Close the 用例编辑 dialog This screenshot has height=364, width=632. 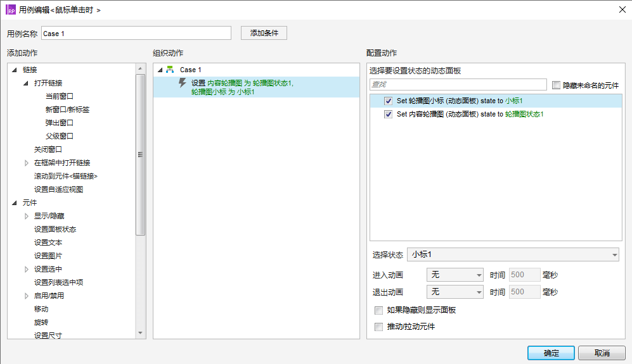point(622,9)
